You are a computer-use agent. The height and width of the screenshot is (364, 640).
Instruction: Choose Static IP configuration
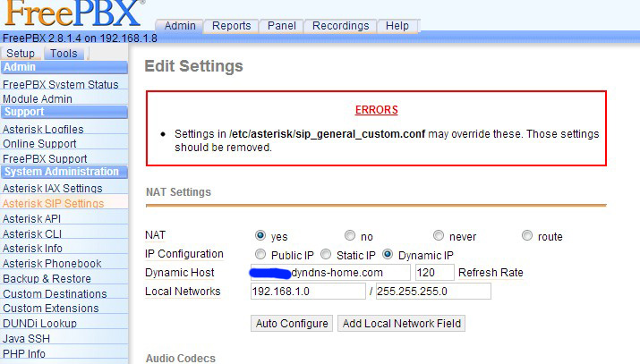[x=326, y=254]
